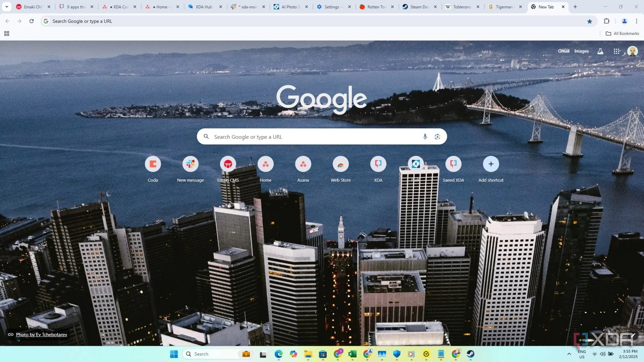The height and width of the screenshot is (362, 644).
Task: Open the tab search dropdown arrow
Action: pyautogui.click(x=6, y=7)
